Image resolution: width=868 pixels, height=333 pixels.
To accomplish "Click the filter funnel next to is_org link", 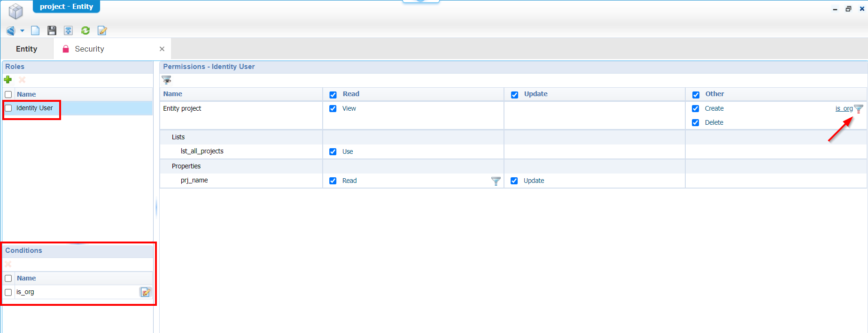I will pyautogui.click(x=859, y=109).
